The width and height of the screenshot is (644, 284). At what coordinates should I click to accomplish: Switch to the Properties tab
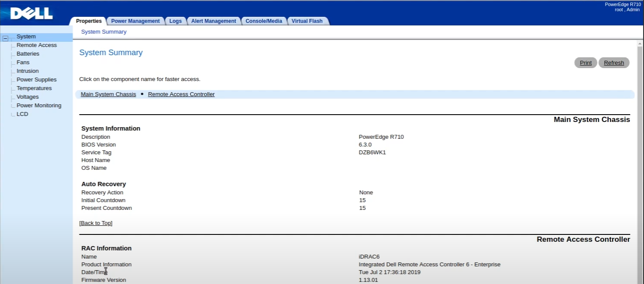89,21
